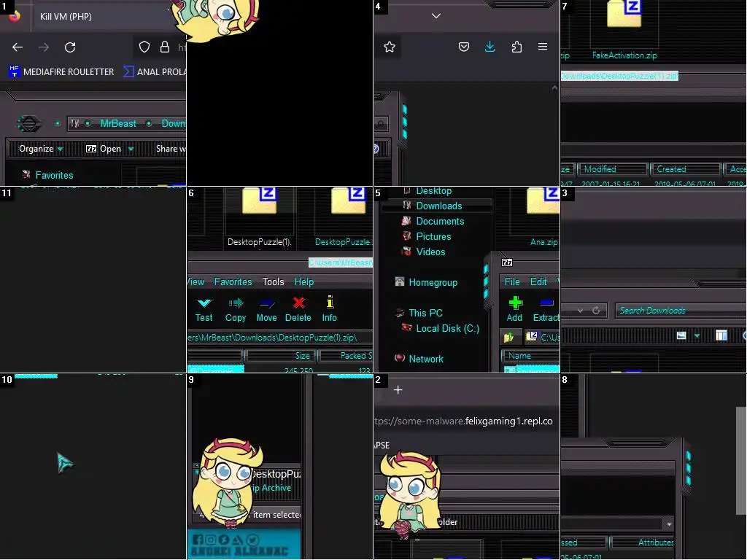
Task: Expand the list-all-tabs chevron
Action: click(x=436, y=16)
